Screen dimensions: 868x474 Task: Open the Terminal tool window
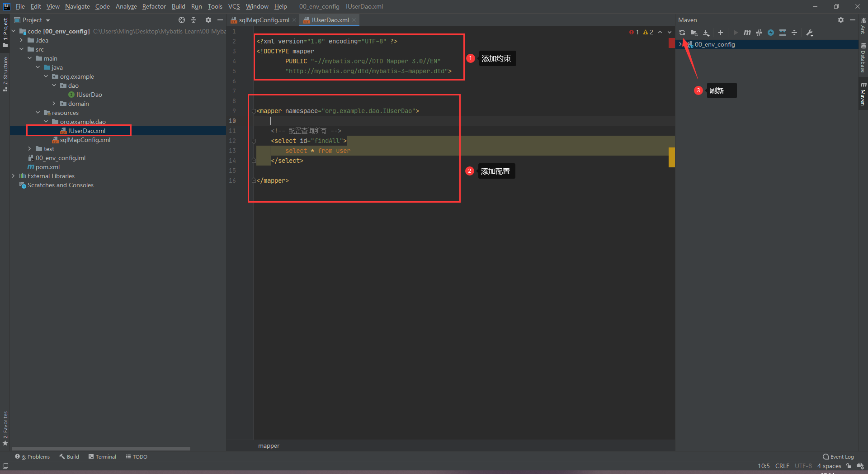(x=102, y=457)
